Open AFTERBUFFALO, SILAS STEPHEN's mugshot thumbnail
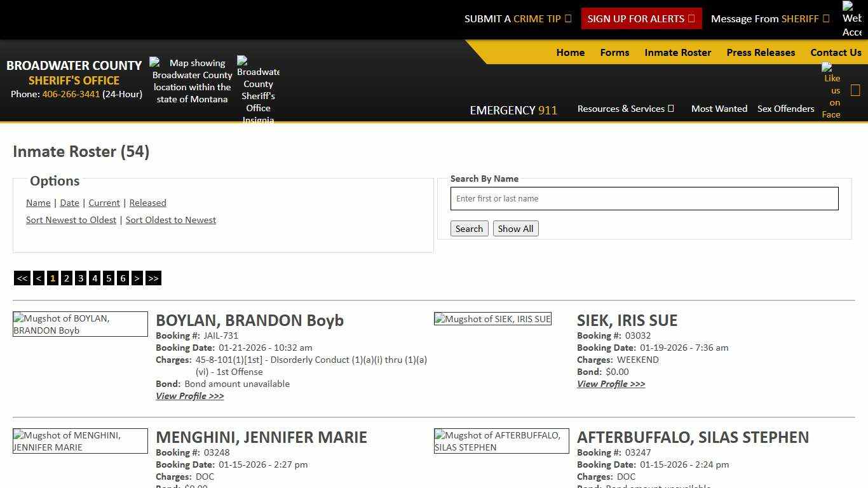 click(501, 440)
